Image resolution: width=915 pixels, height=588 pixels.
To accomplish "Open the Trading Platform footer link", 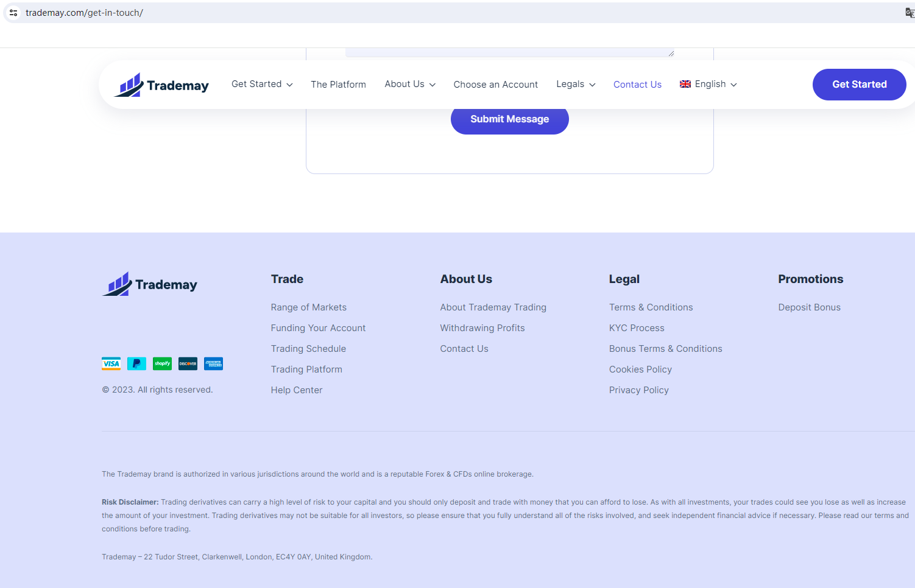I will pyautogui.click(x=307, y=369).
